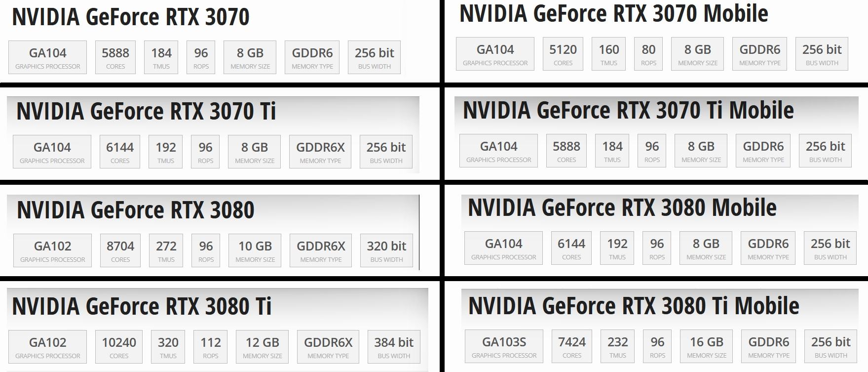
Task: Select the 12 GB memory size box
Action: coord(263,347)
